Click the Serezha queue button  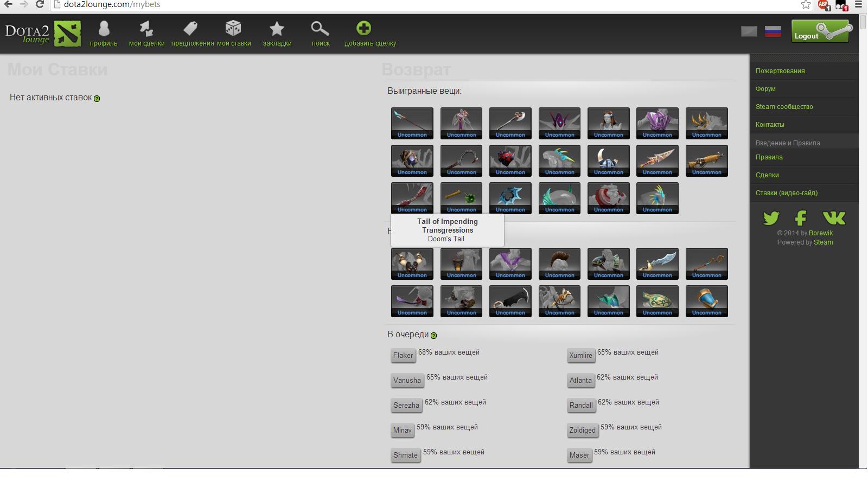pyautogui.click(x=406, y=406)
